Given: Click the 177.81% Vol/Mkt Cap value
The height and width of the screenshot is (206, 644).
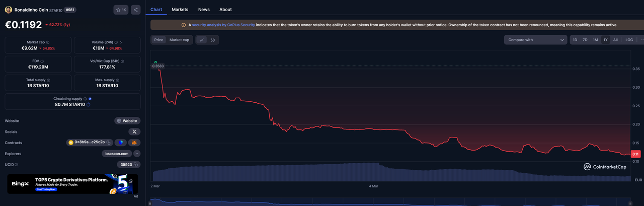Looking at the screenshot, I should click(107, 67).
